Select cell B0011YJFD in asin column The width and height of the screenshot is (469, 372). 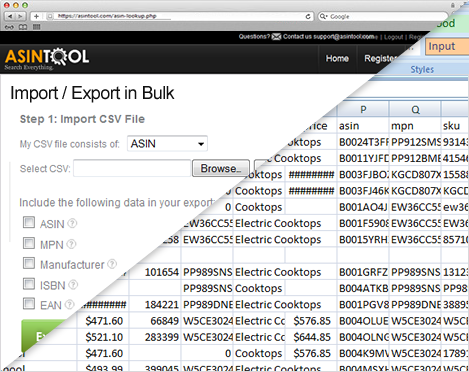click(363, 158)
